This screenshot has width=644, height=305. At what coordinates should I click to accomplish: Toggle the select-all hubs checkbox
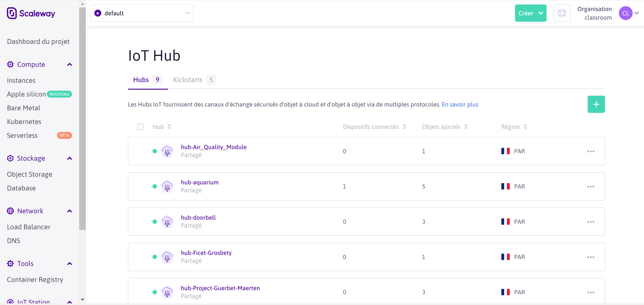(x=140, y=127)
